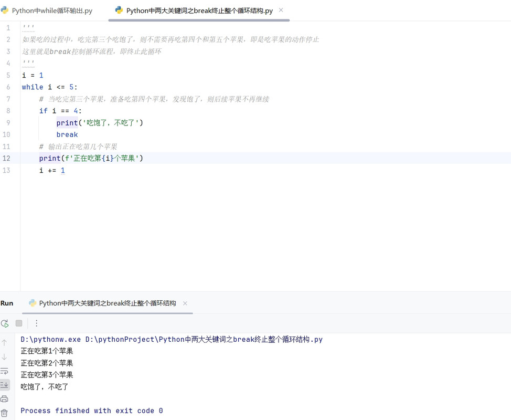Click console output '吃饱了，不吃了'
Image resolution: width=511 pixels, height=420 pixels.
[x=45, y=387]
